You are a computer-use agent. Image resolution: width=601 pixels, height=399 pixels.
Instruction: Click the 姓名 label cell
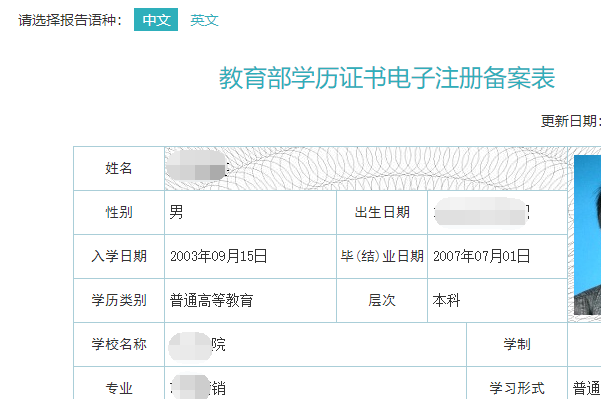click(119, 168)
